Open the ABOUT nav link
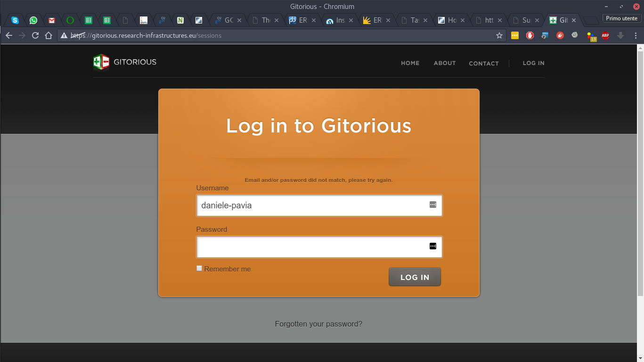 click(445, 63)
